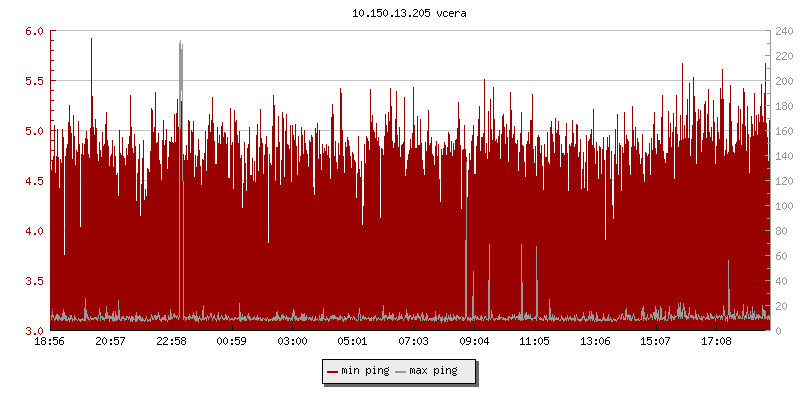800x400 pixels.
Task: Click the 11:05 time axis label
Action: click(x=534, y=342)
